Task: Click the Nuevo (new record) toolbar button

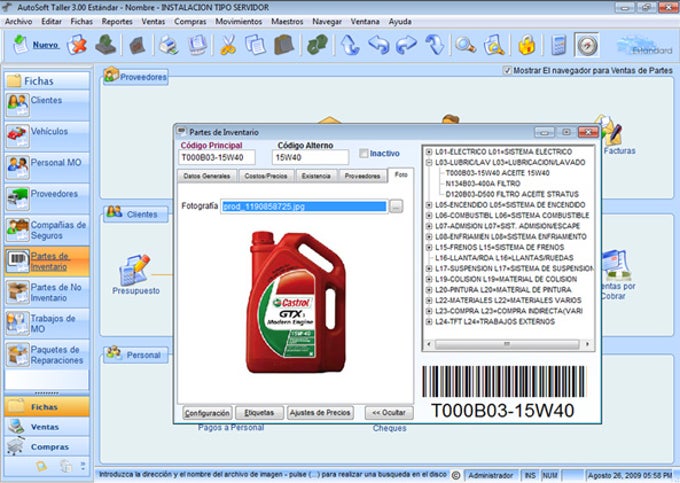Action: [36, 45]
